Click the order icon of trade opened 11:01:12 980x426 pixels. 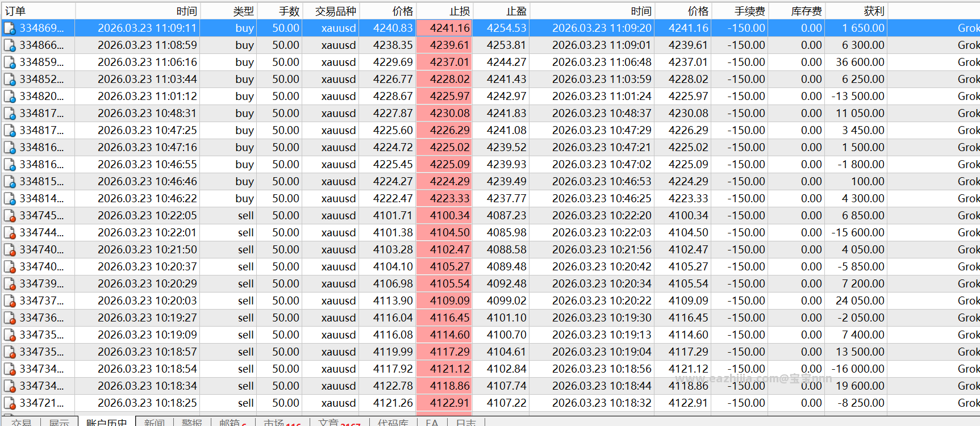[10, 97]
